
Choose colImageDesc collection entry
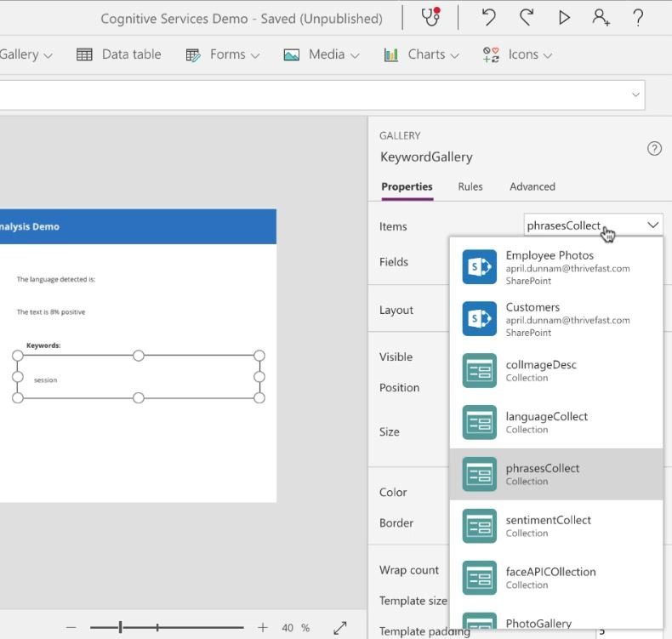556,371
